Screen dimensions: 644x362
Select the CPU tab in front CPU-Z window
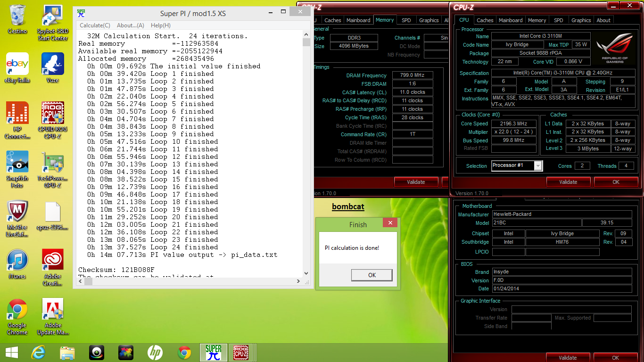click(464, 20)
